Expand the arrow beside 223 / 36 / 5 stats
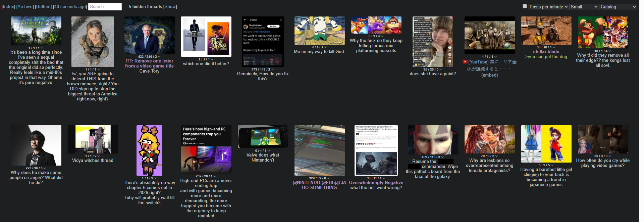 [x=45, y=168]
